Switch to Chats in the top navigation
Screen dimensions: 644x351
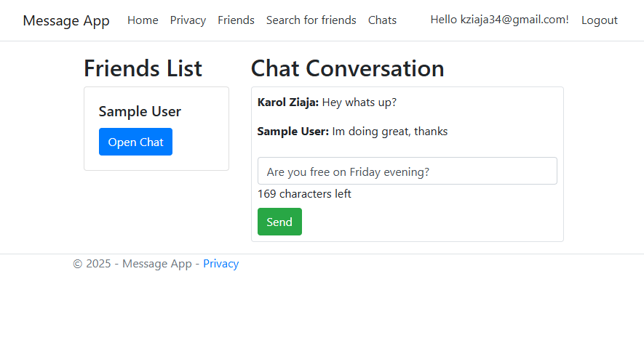tap(382, 20)
